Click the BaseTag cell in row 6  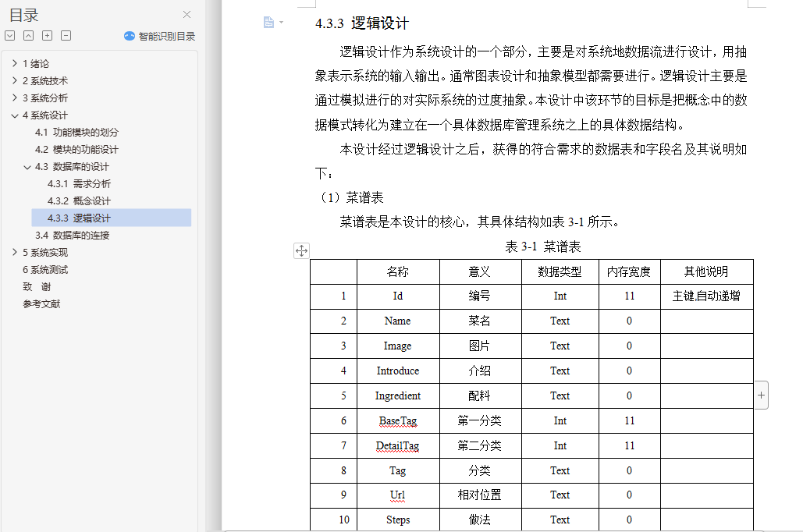[398, 421]
